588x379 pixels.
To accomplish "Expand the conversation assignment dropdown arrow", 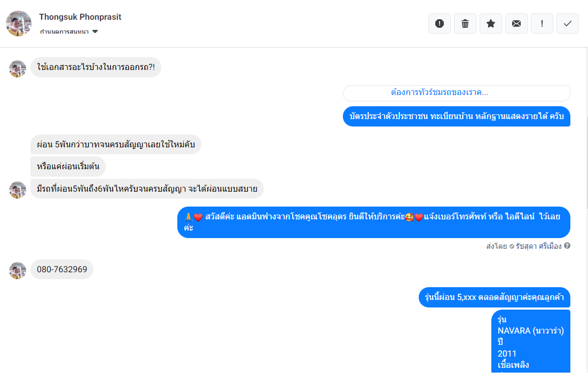I will pos(95,31).
